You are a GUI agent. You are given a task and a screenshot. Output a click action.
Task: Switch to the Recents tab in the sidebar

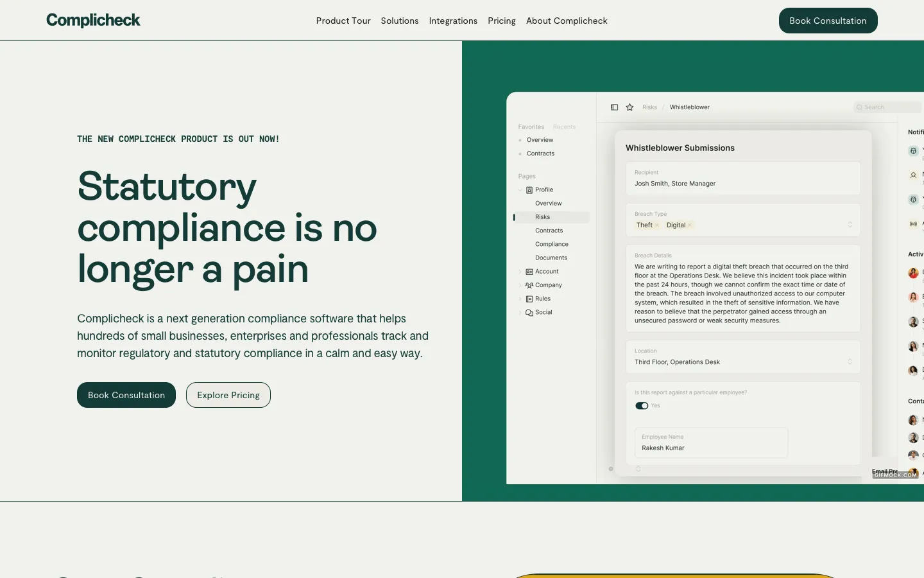(565, 127)
